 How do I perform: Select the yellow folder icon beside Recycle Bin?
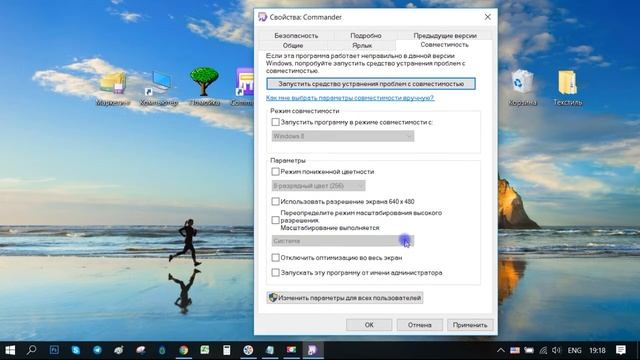(568, 87)
